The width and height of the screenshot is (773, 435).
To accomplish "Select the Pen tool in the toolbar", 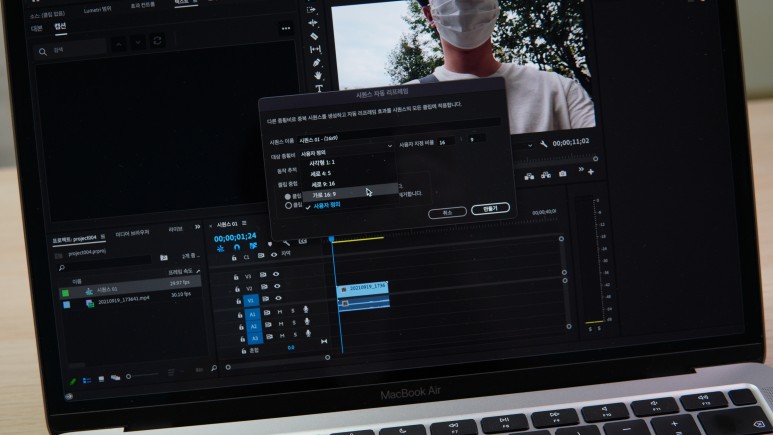I will coord(316,63).
